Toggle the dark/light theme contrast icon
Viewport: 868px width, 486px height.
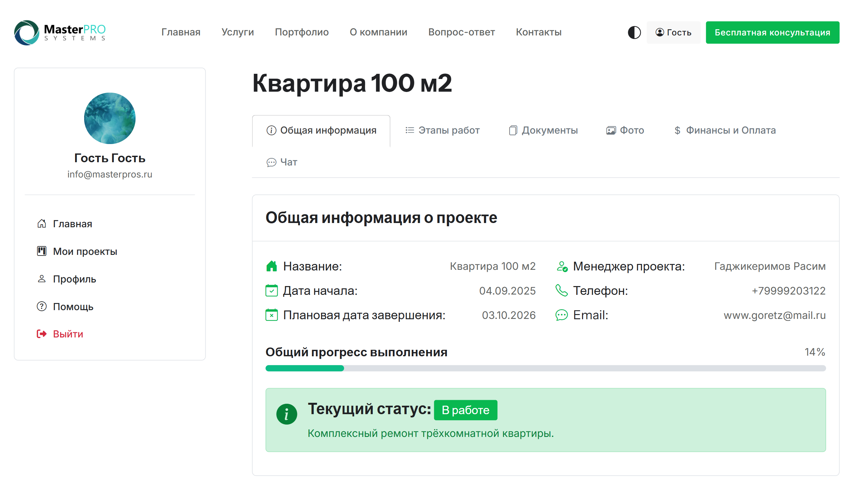click(x=634, y=33)
